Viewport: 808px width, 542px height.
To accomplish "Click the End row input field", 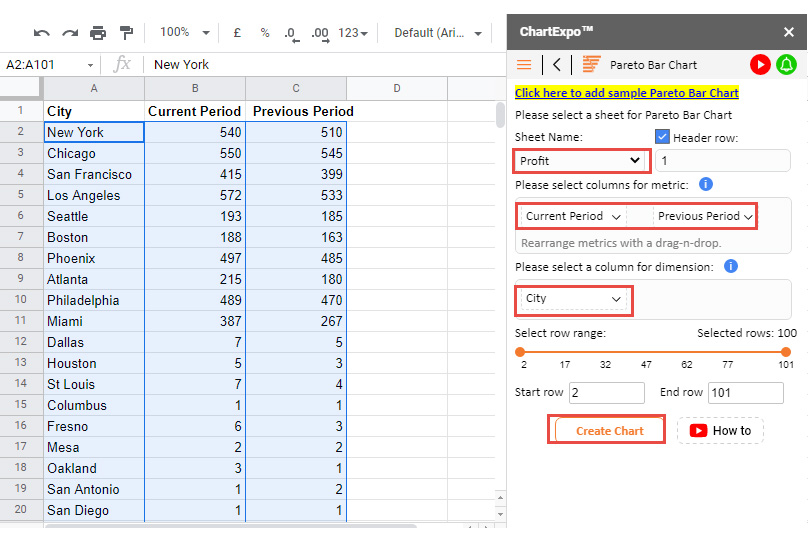I will pyautogui.click(x=746, y=393).
